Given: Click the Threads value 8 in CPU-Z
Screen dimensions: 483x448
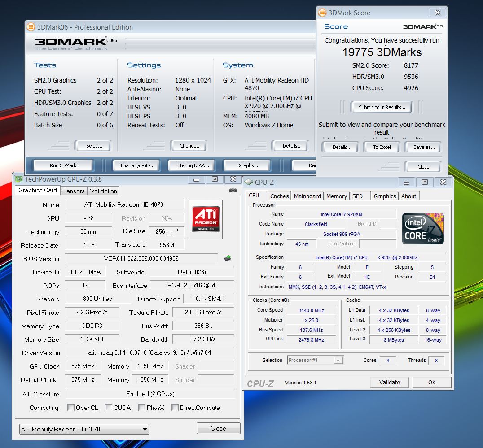Looking at the screenshot, I should pos(436,360).
